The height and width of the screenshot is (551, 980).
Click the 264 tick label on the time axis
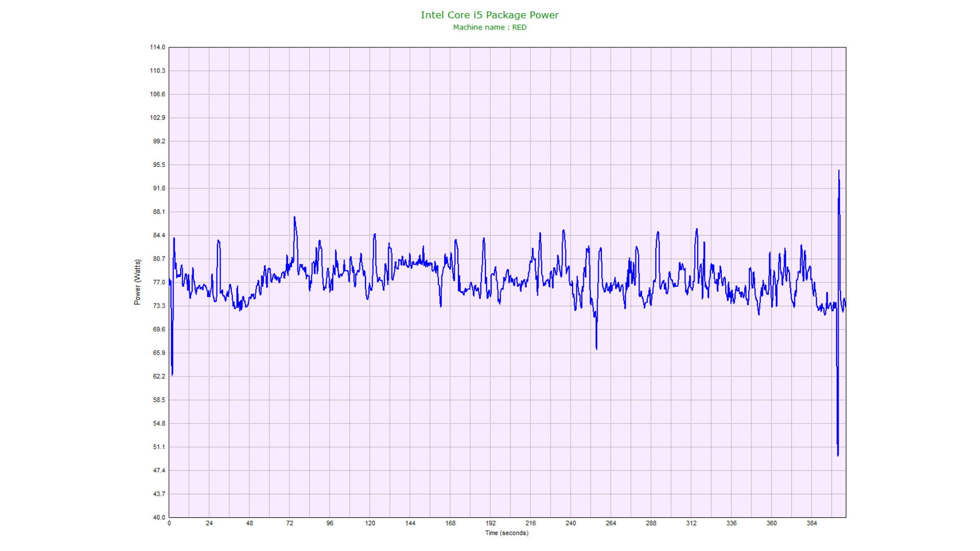coord(611,523)
